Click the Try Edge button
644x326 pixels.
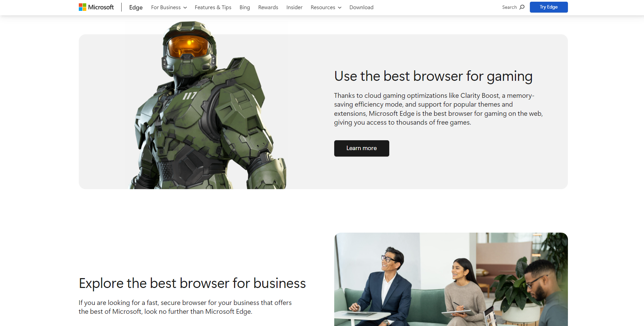click(x=549, y=7)
